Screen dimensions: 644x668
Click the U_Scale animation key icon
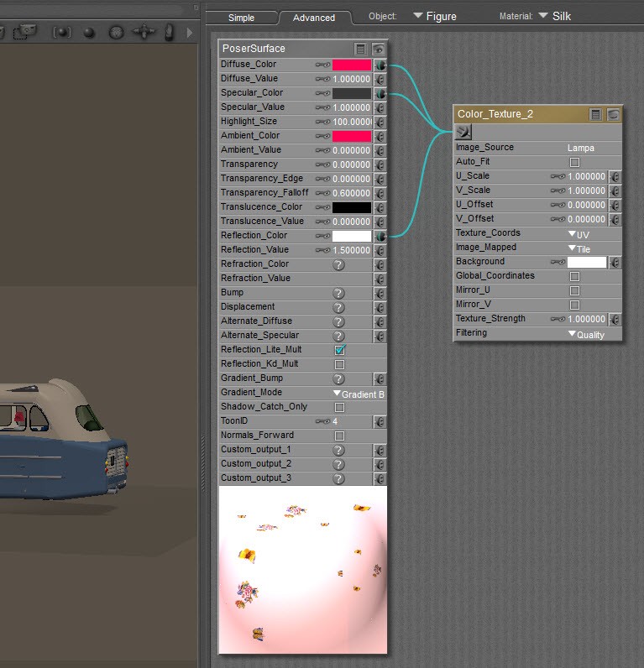click(558, 177)
